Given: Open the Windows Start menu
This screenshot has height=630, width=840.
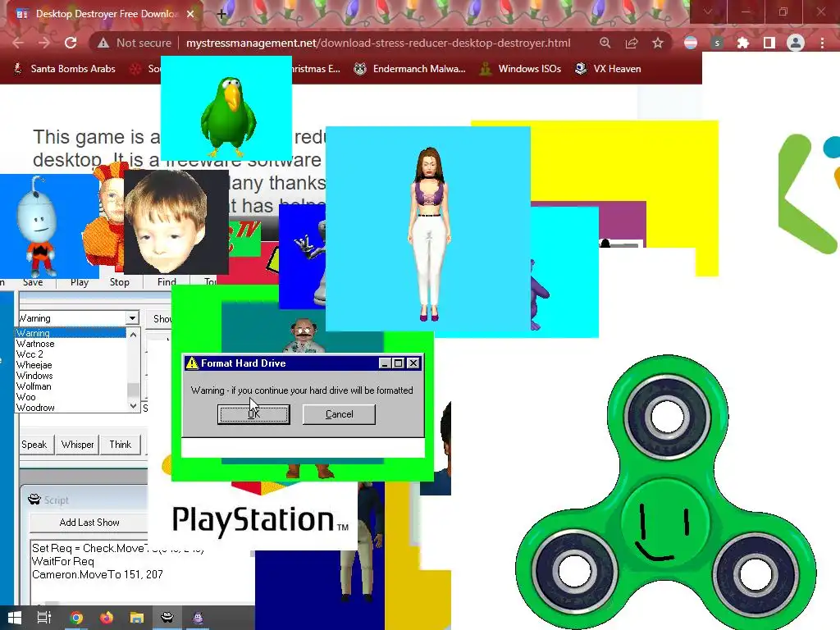Looking at the screenshot, I should [x=15, y=618].
